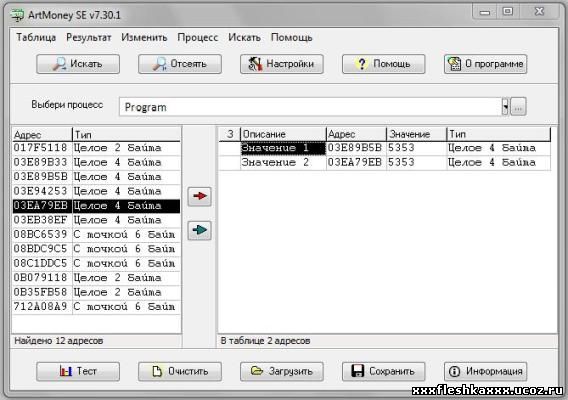The image size is (568, 400).
Task: Click the Значение column header
Action: click(x=416, y=134)
